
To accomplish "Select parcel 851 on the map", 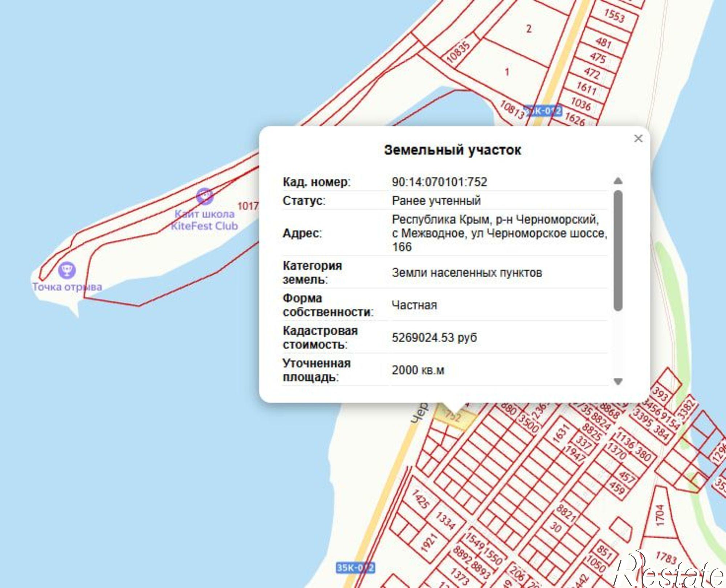I will pos(604,552).
